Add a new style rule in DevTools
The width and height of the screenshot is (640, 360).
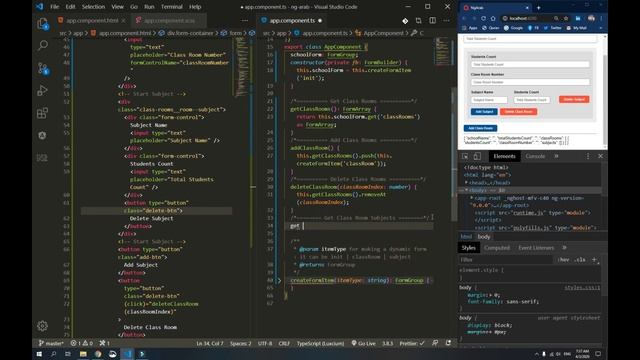594,260
